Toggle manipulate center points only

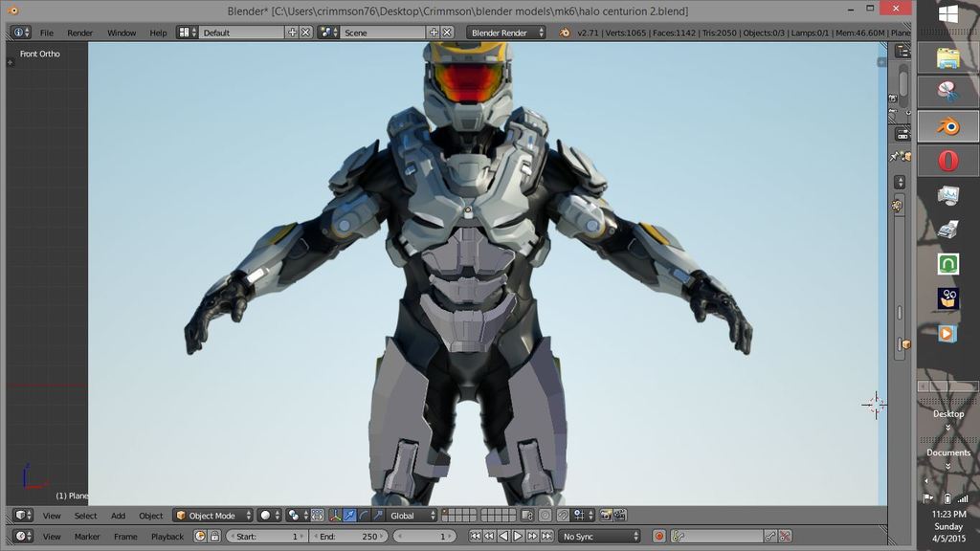pos(317,516)
